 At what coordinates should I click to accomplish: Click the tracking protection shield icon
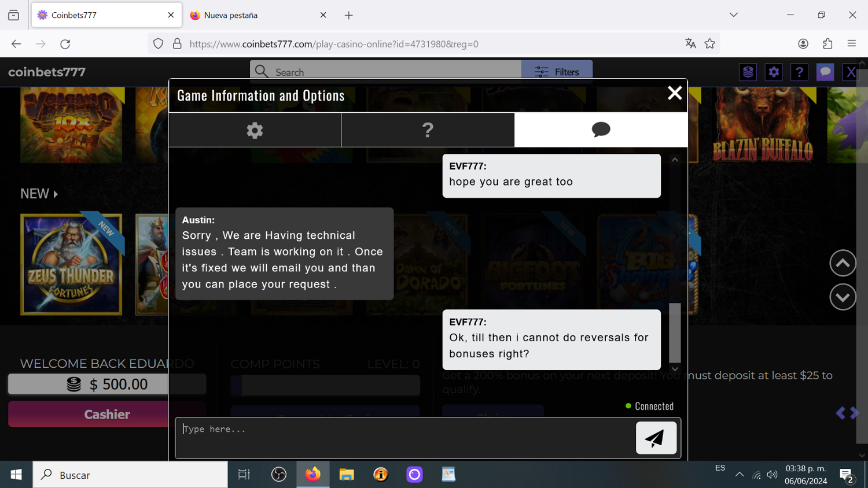point(158,44)
